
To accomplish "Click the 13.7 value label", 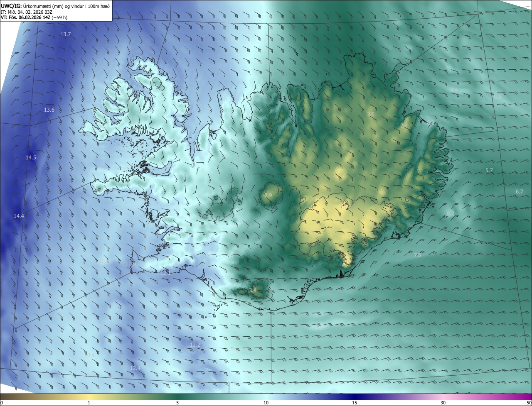I will click(x=66, y=34).
